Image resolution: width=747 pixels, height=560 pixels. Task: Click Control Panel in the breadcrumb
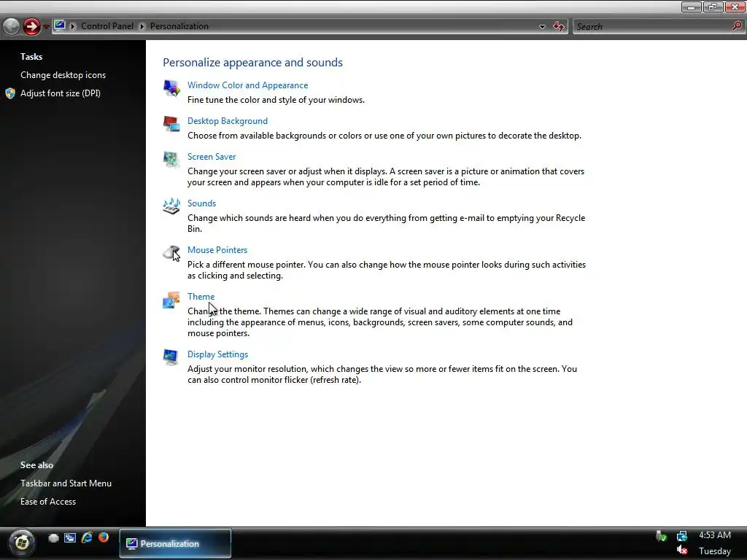(107, 26)
